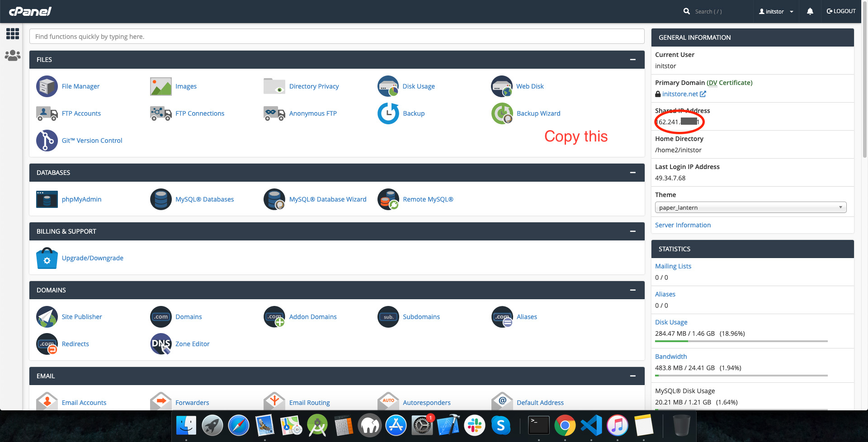This screenshot has width=868, height=442.
Task: Open the paper_lantern theme dropdown
Action: [750, 207]
